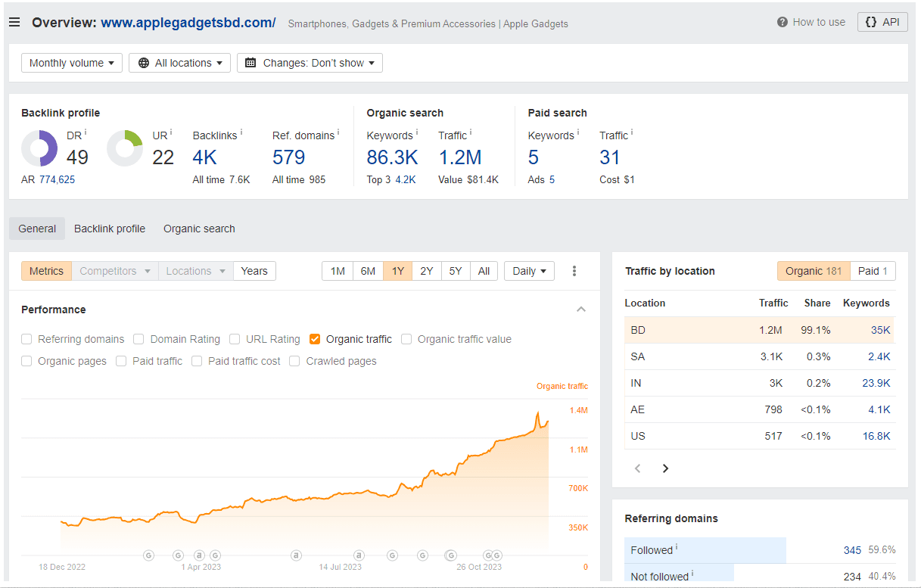
Task: Set chart range to 6M
Action: (x=368, y=271)
